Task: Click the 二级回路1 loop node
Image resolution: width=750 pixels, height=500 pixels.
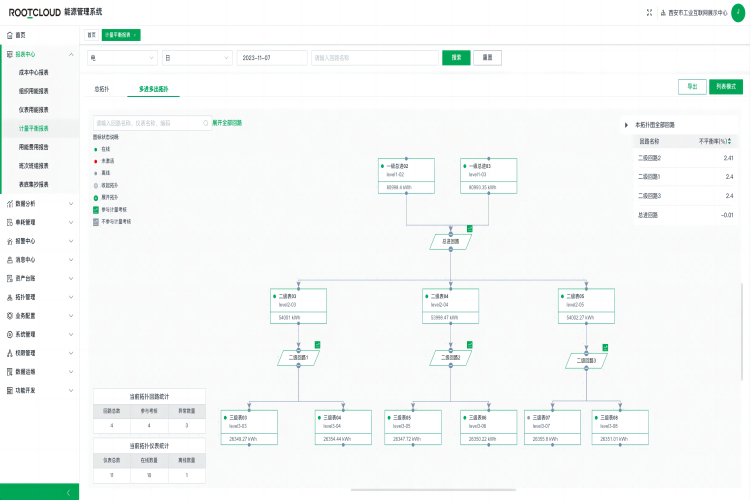Action: [x=298, y=357]
